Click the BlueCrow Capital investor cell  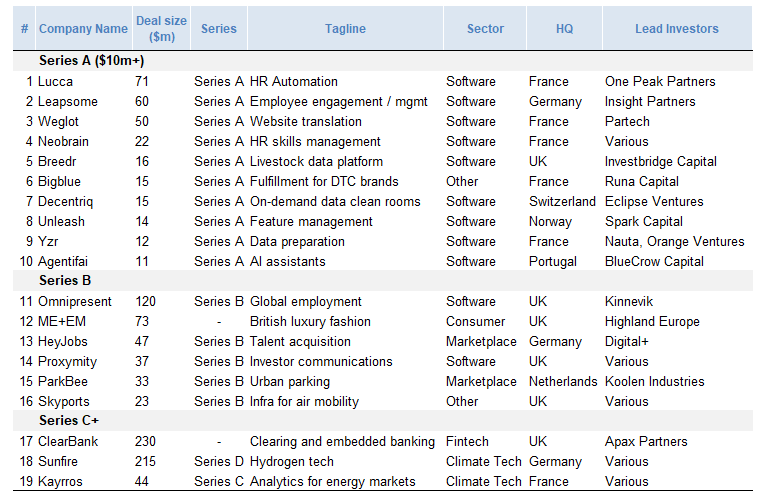point(654,262)
